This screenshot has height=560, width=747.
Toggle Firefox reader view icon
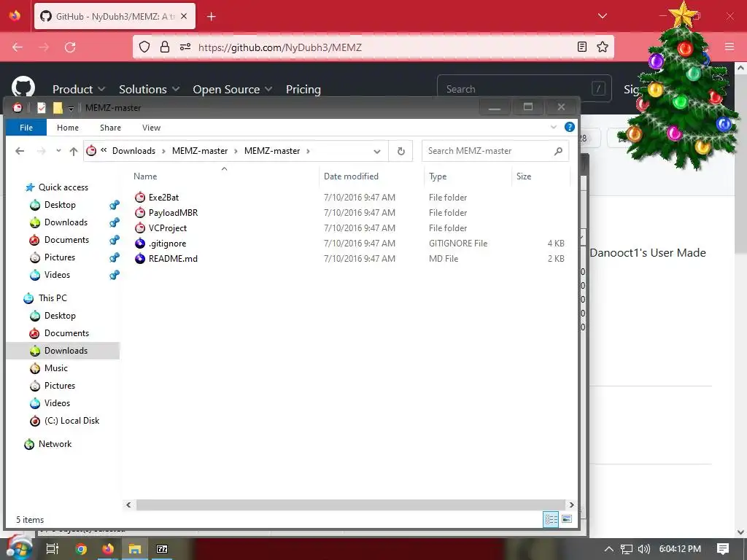(581, 47)
